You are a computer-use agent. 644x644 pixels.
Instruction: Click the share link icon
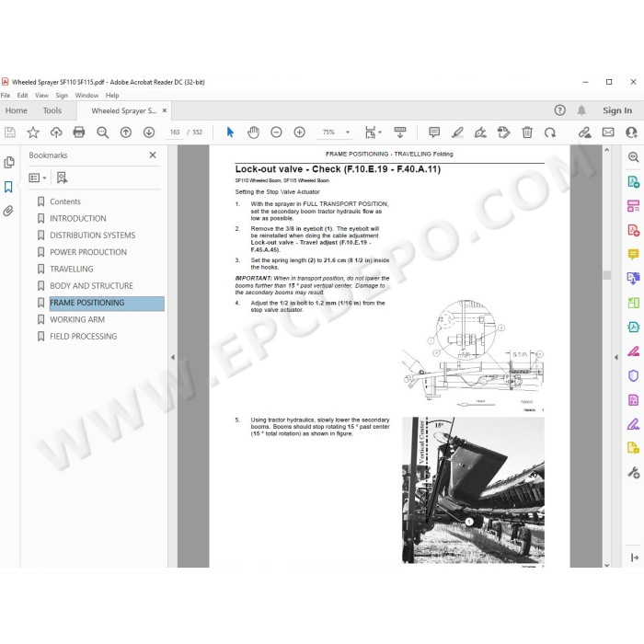584,132
